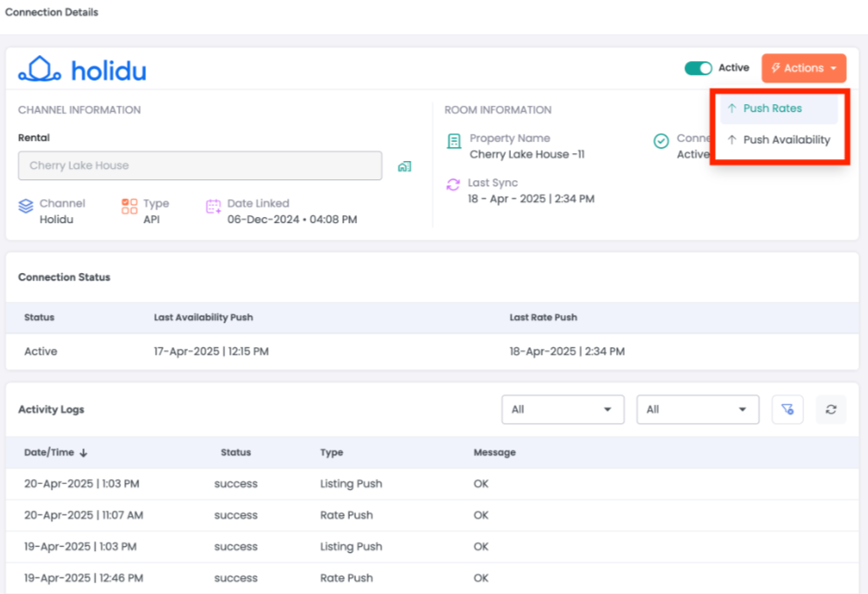
Task: Click the Last Rate Push column header
Action: [543, 318]
